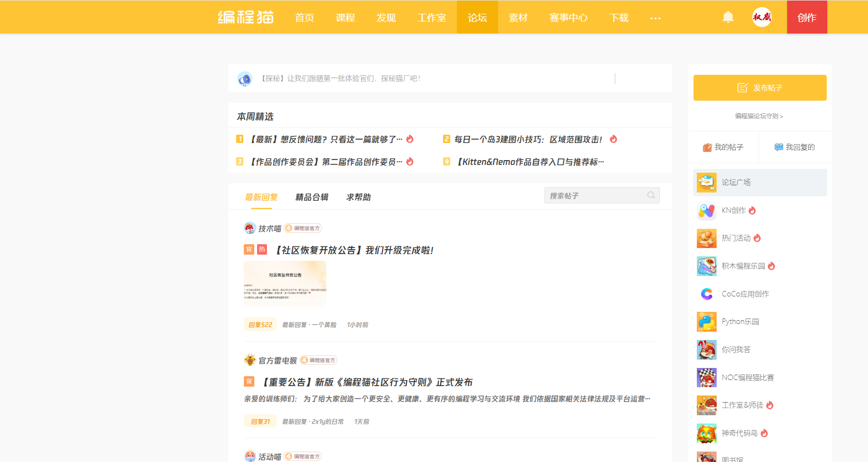Image resolution: width=868 pixels, height=462 pixels.
Task: Click the 你问我答 board icon
Action: click(707, 350)
